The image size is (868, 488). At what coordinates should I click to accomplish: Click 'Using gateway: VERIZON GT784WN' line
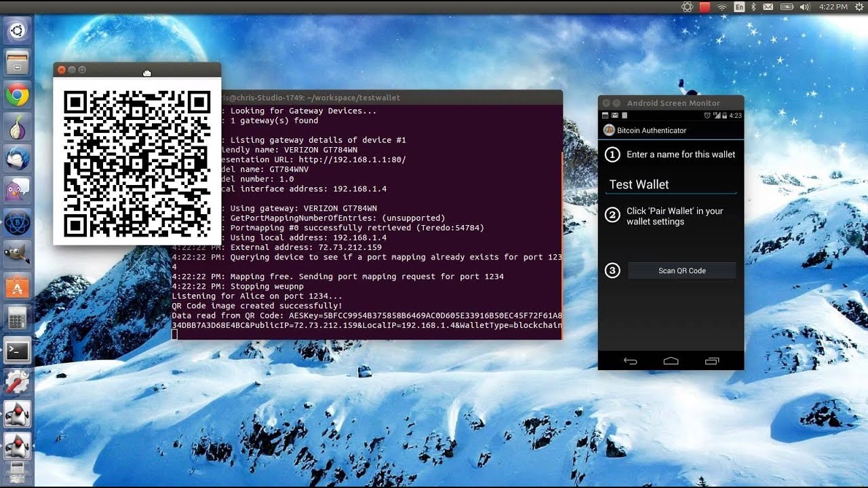pyautogui.click(x=303, y=209)
